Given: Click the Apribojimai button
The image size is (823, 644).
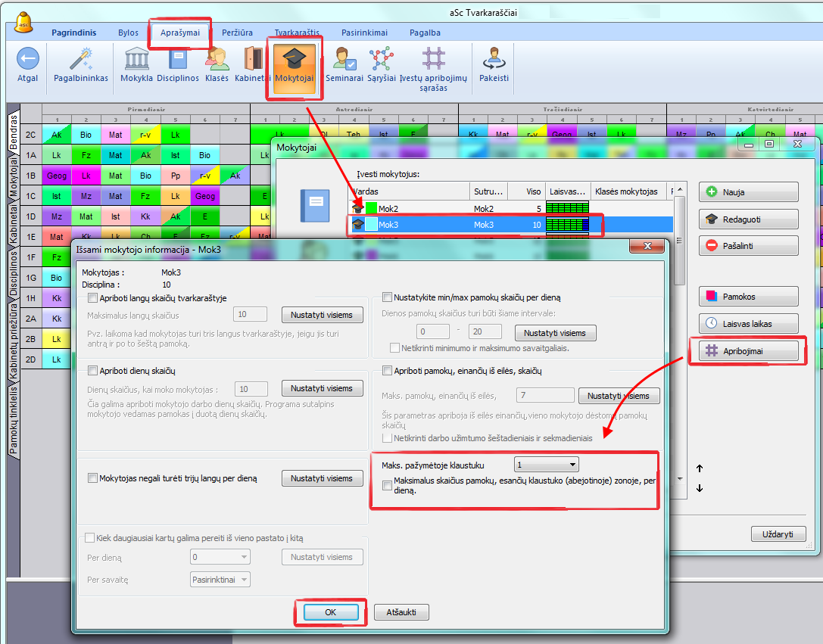Looking at the screenshot, I should tap(748, 351).
